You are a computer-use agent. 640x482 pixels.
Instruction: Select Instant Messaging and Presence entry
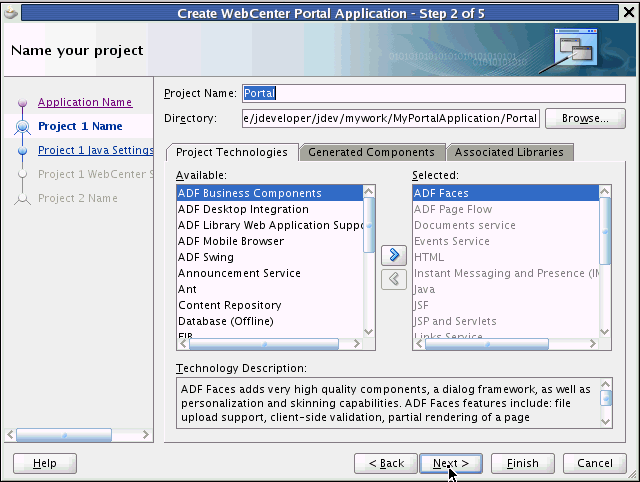point(506,273)
